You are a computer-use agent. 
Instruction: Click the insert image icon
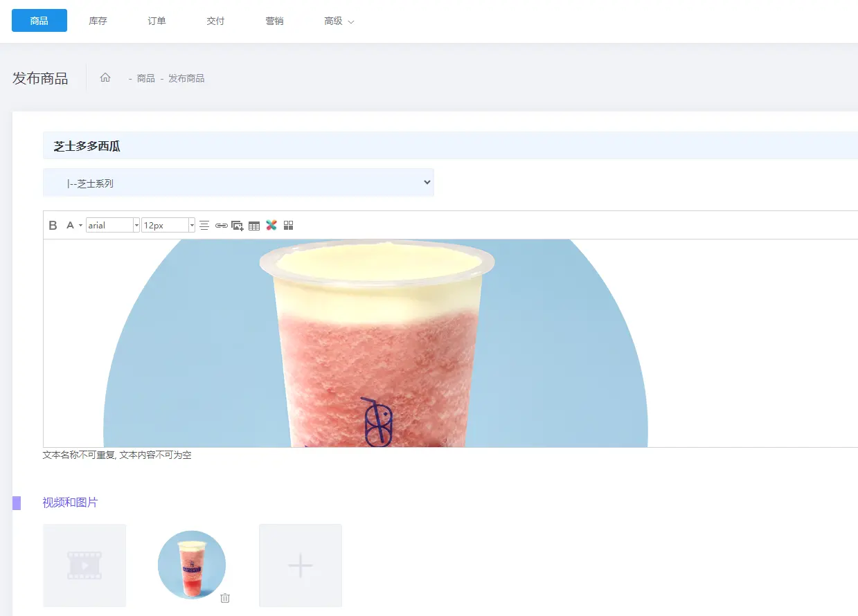238,226
